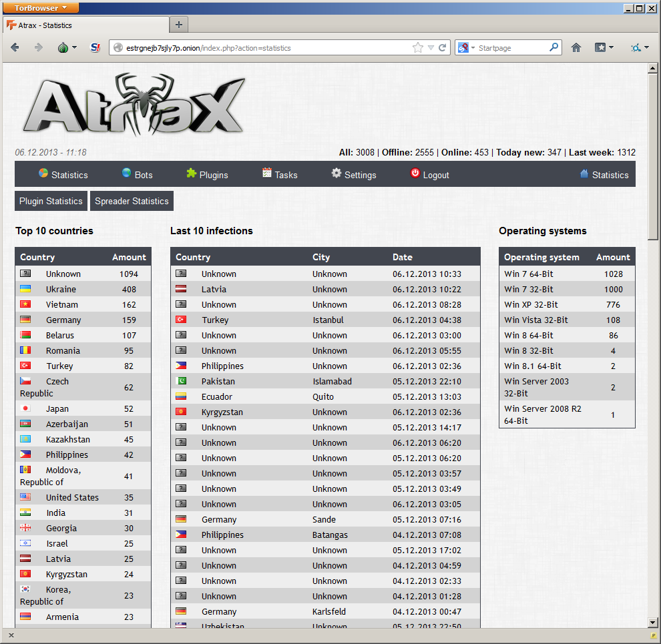Click the Home icon in the browser toolbar
Viewport: 661px width, 644px height.
(x=576, y=47)
